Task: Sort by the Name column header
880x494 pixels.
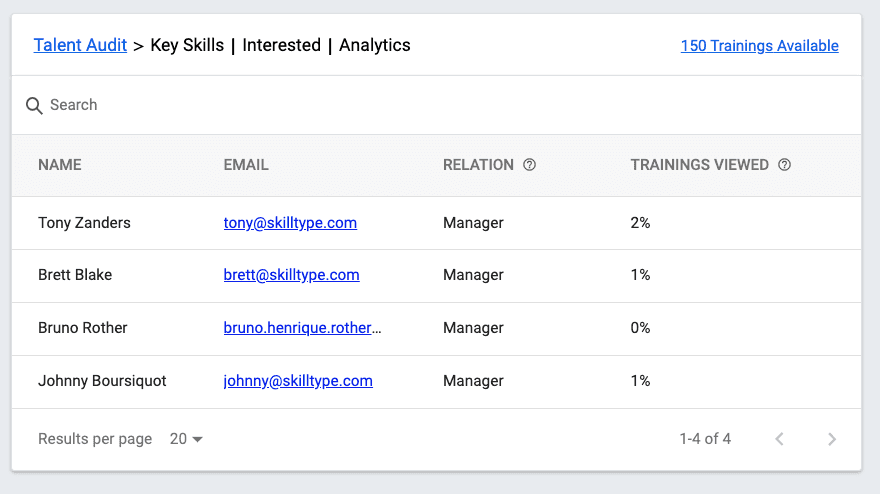Action: 60,165
